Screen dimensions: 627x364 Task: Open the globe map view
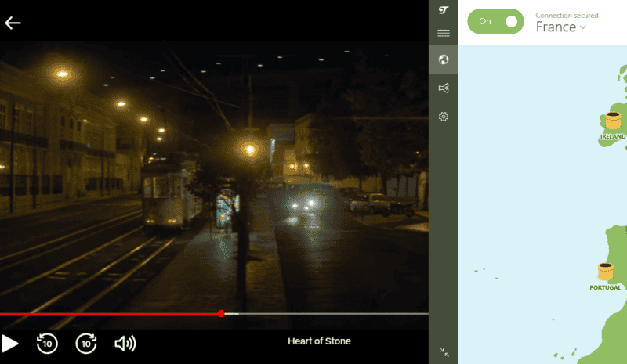[x=443, y=59]
